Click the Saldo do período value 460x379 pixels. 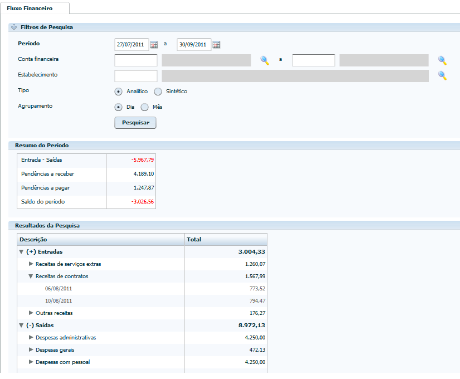142,202
